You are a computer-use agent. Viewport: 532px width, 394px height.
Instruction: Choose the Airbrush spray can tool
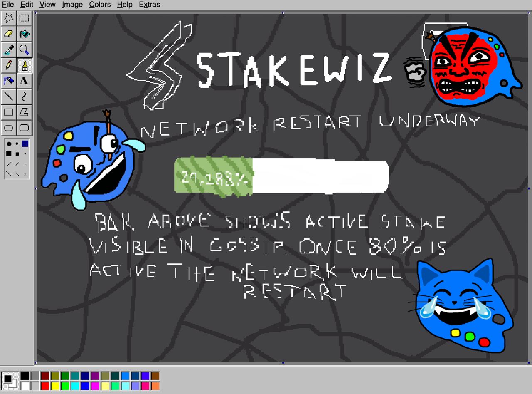pyautogui.click(x=9, y=81)
